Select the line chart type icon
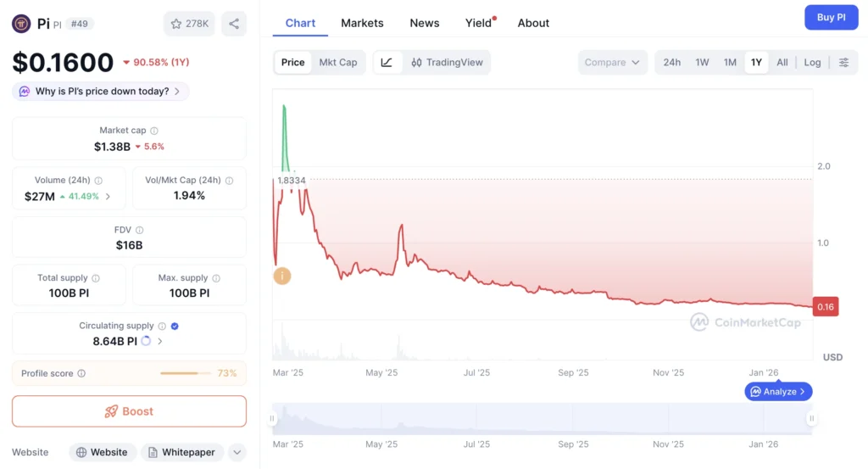This screenshot has width=868, height=469. pos(387,63)
